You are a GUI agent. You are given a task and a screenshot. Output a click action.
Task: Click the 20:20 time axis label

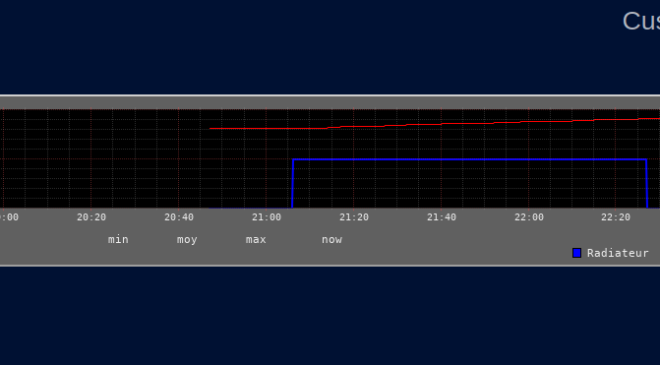click(91, 217)
